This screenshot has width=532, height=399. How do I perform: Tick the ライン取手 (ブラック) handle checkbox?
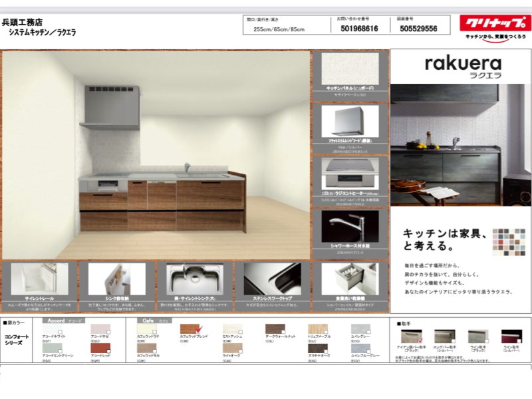tap(486, 341)
